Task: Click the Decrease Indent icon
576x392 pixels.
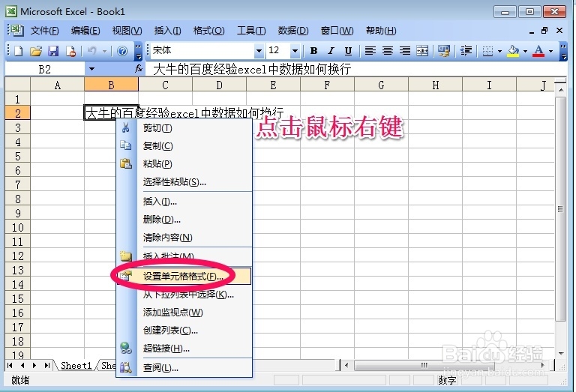Action: pos(466,51)
